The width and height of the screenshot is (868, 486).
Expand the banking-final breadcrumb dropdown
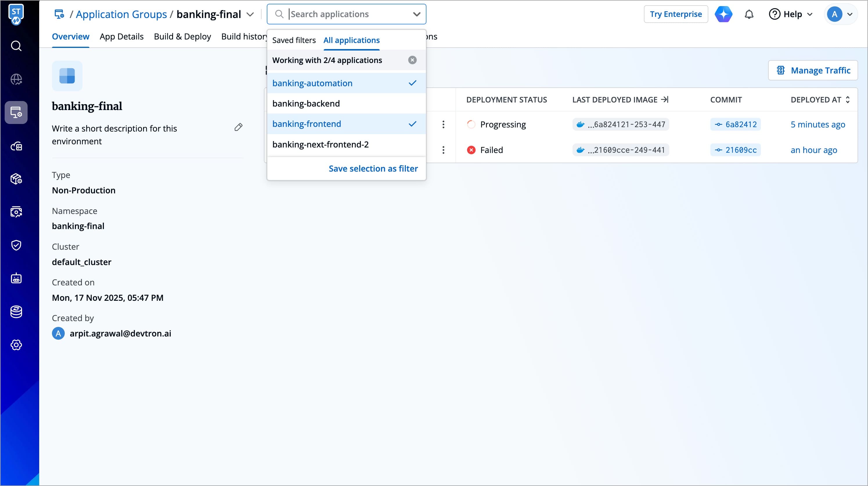click(x=250, y=14)
